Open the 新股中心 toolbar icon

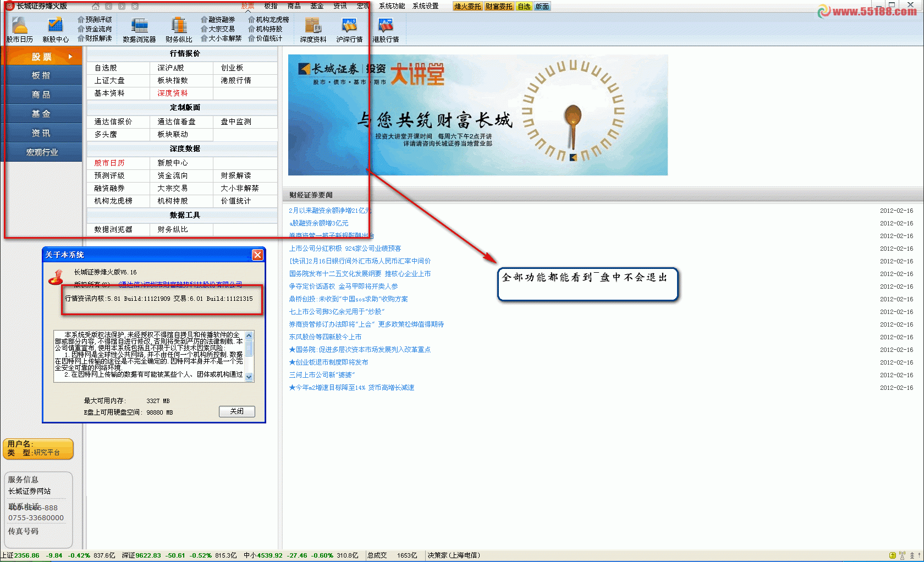point(56,30)
